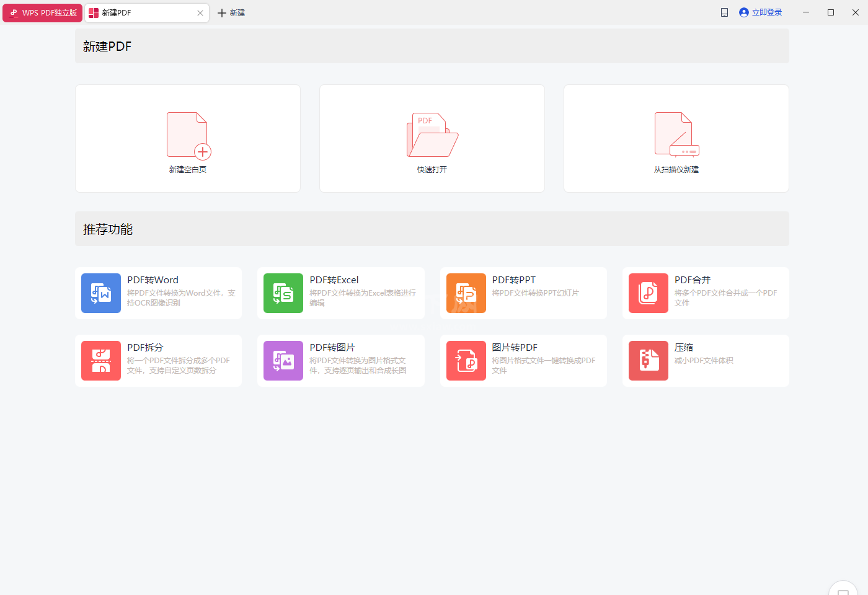Open the quick open folder icon

click(432, 135)
